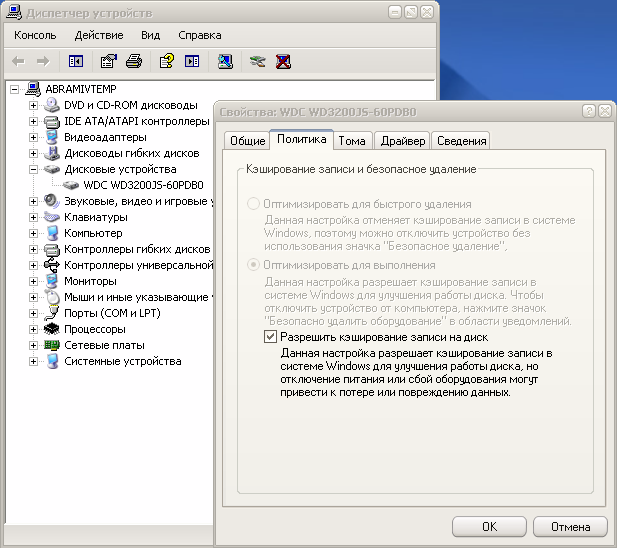
Task: Open the Справка menu
Action: [200, 35]
